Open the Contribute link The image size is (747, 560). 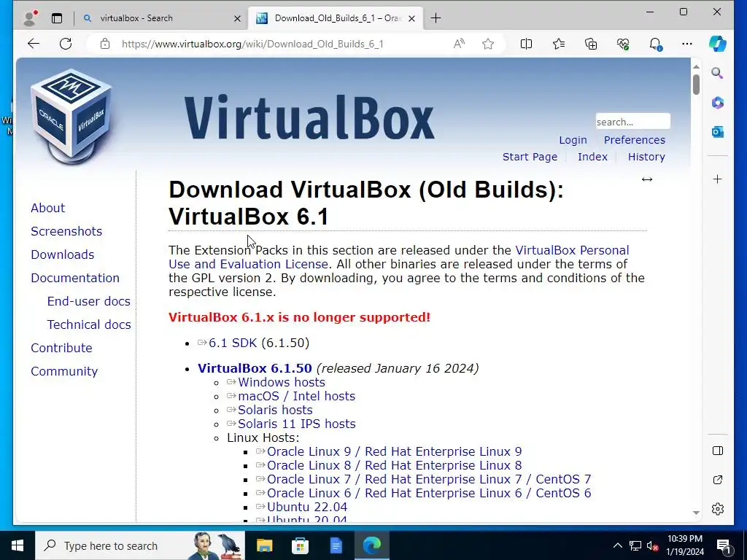(x=61, y=348)
